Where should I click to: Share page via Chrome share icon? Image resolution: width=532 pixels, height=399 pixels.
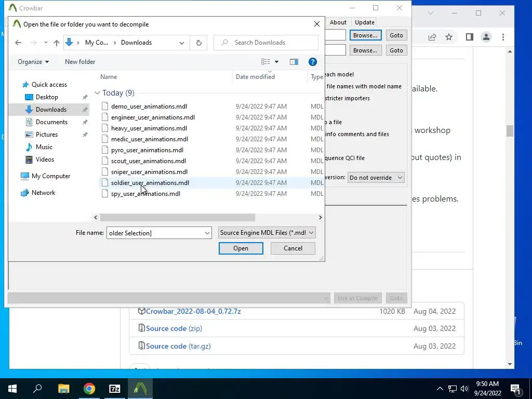[432, 37]
